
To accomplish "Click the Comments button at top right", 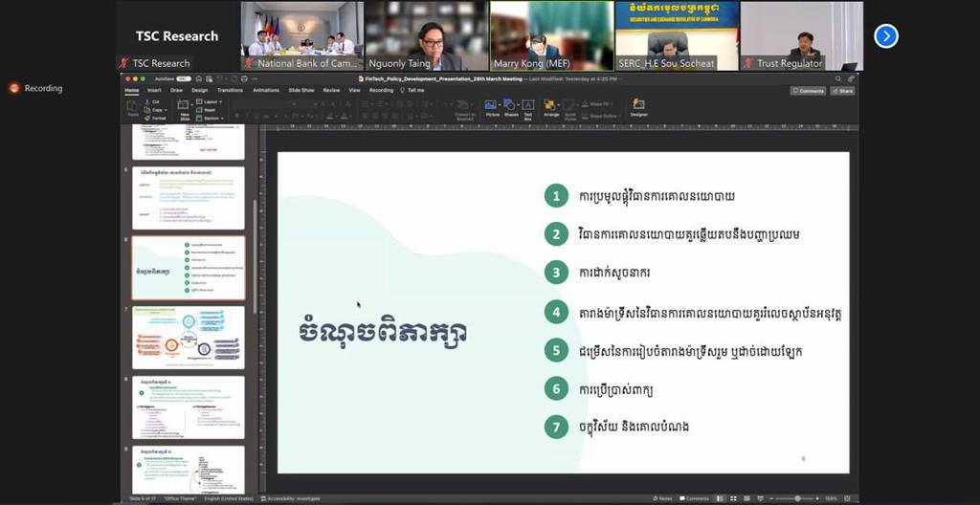I will (x=808, y=91).
